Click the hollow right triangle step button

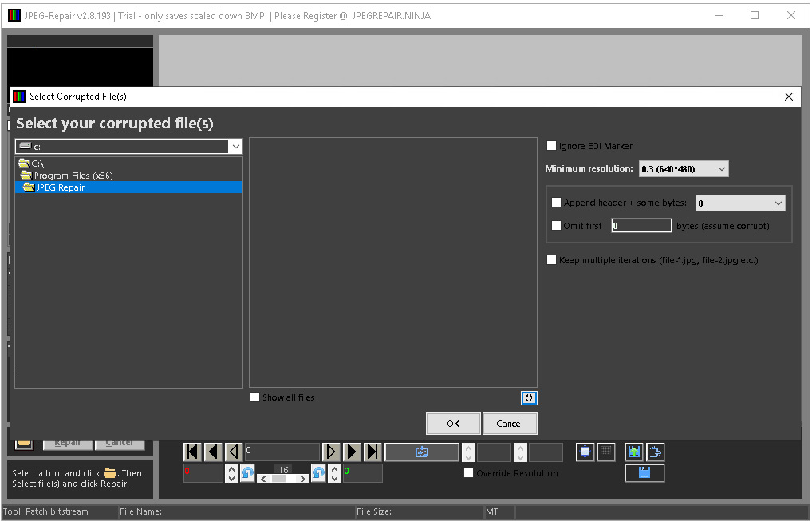point(331,452)
